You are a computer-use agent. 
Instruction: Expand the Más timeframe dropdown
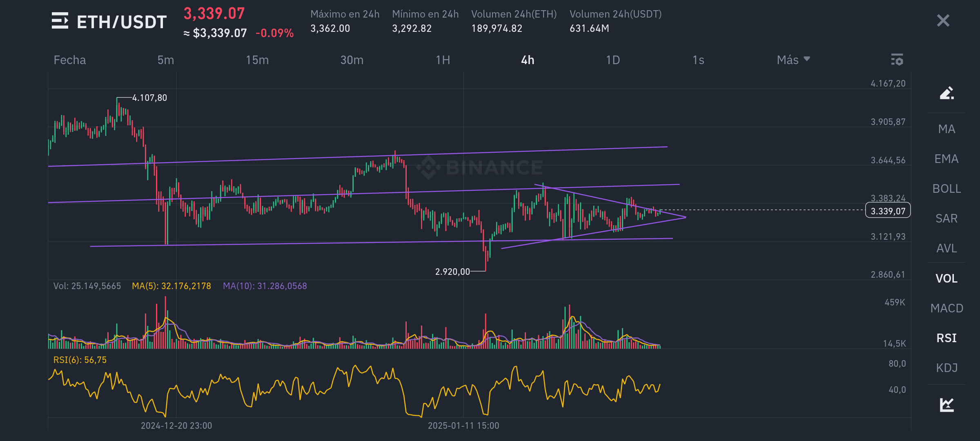(x=793, y=60)
